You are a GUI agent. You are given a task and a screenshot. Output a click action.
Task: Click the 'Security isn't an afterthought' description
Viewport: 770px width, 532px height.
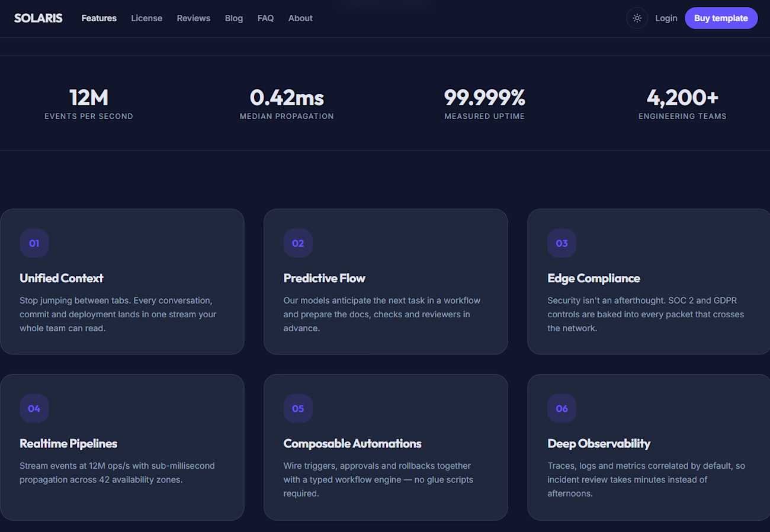tap(646, 314)
